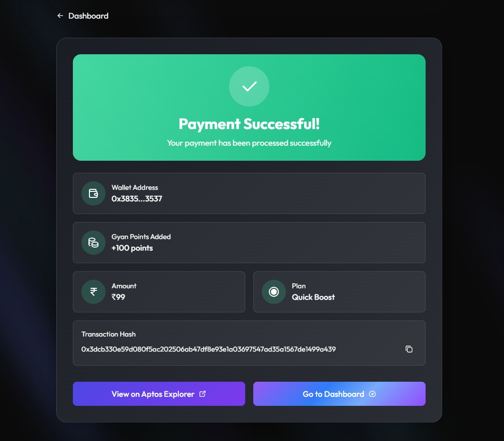The image size is (504, 441).
Task: Click the radio-style icon in Plan card
Action: click(x=273, y=292)
